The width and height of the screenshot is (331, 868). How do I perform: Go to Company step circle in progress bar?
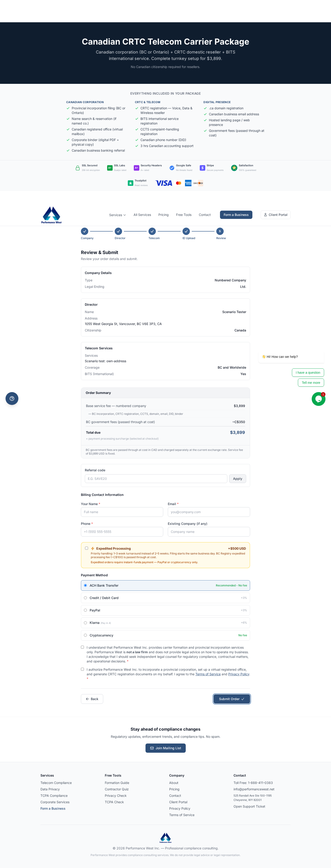(x=85, y=231)
